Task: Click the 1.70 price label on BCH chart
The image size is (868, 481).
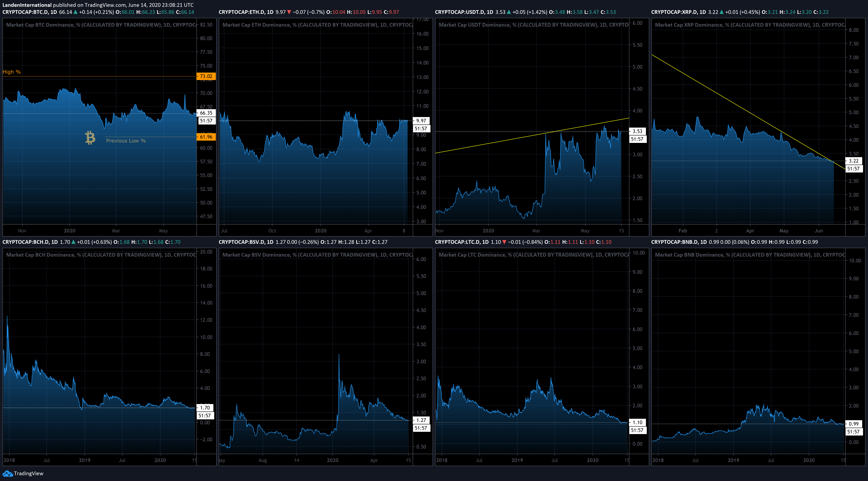Action: point(205,408)
